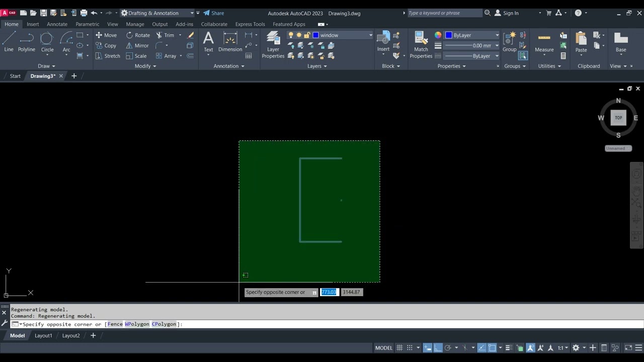Image resolution: width=644 pixels, height=362 pixels.
Task: Open the Text annotation tool
Action: (208, 42)
